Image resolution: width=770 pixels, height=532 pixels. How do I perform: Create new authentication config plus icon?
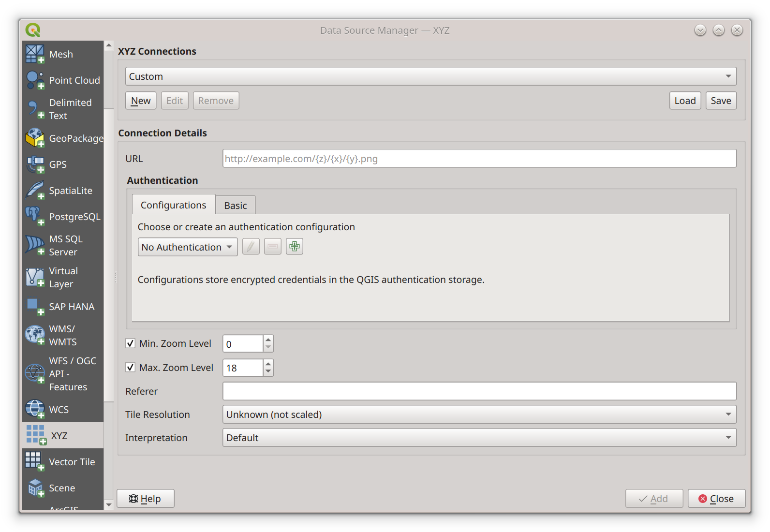tap(294, 247)
